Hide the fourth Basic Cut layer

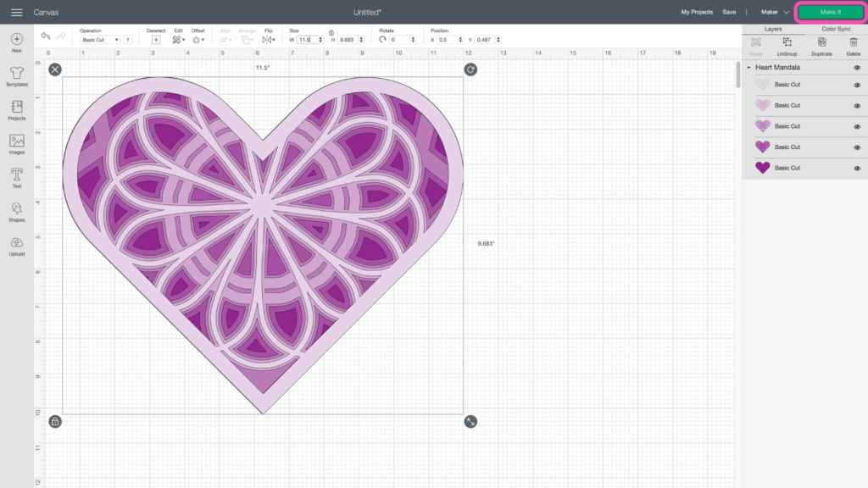pos(857,147)
